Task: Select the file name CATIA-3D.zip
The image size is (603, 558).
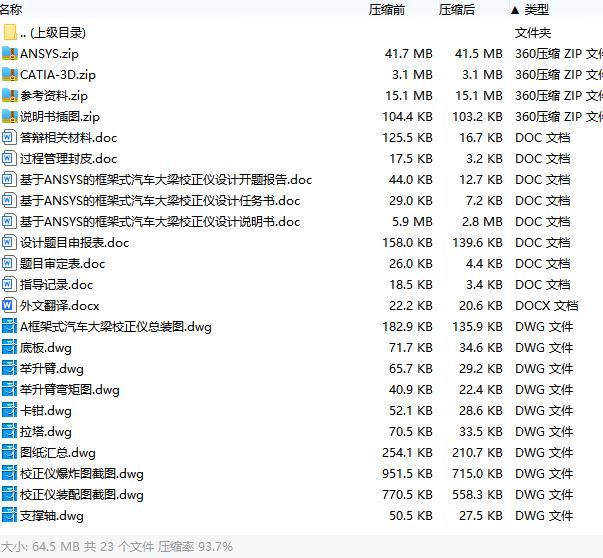Action: 58,75
